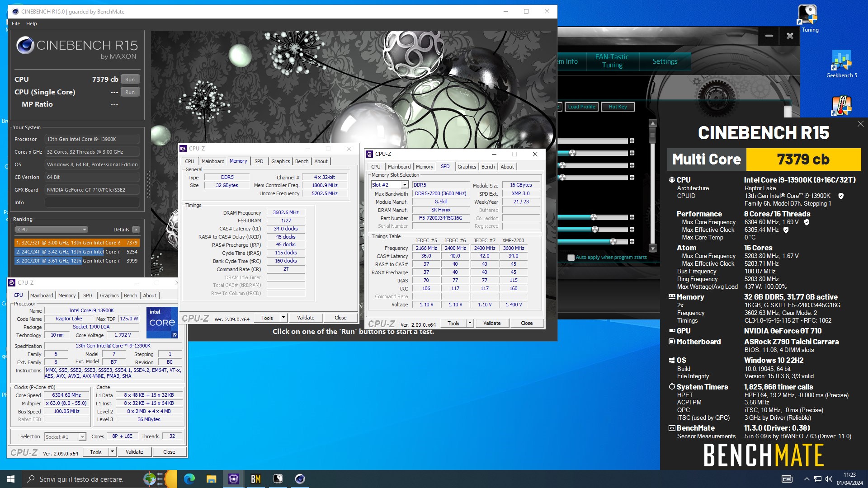Screen dimensions: 868x488
Task: Click the Tools button in CPU-Z CPU window
Action: [96, 452]
